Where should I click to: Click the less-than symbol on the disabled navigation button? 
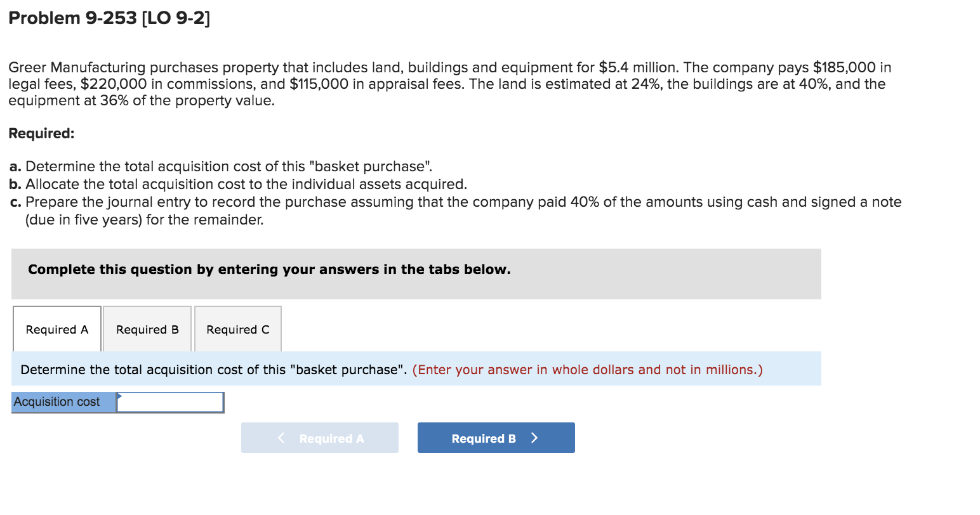tap(281, 438)
